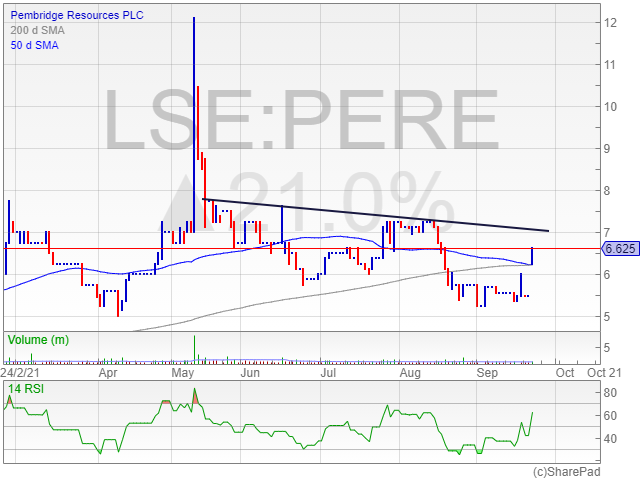The width and height of the screenshot is (640, 480).
Task: Click the (c)SharePad copyright text
Action: tap(567, 472)
